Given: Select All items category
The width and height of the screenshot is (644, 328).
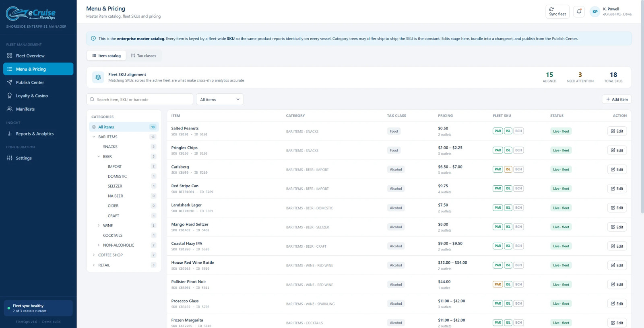Looking at the screenshot, I should tap(124, 127).
